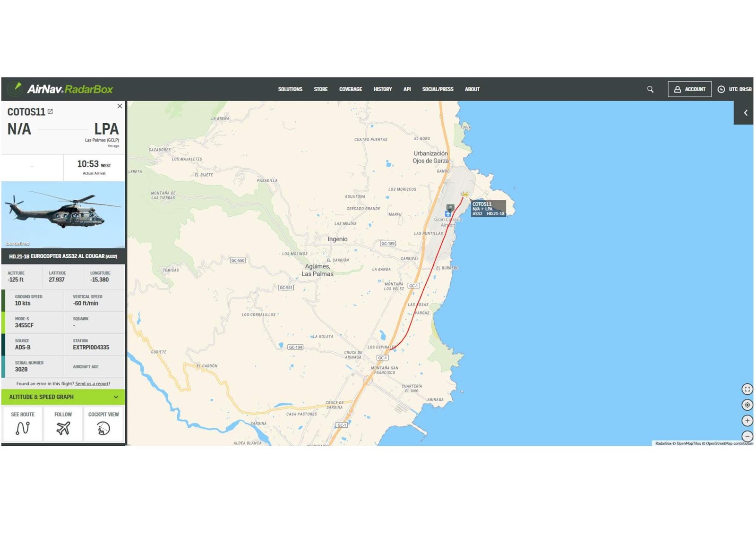Click the UTC clock display
Image resolution: width=756 pixels, height=534 pixels.
(x=734, y=89)
